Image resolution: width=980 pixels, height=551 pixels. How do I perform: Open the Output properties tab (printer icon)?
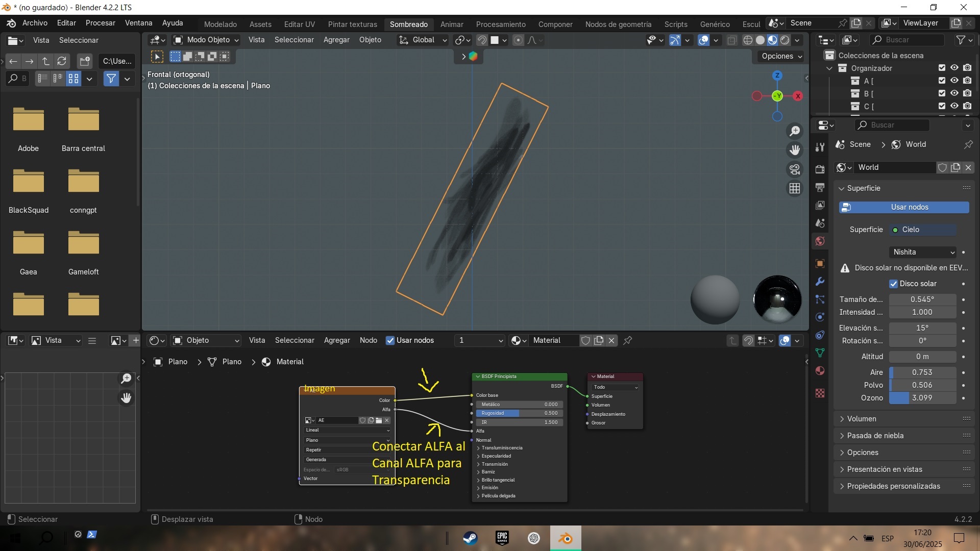click(820, 187)
